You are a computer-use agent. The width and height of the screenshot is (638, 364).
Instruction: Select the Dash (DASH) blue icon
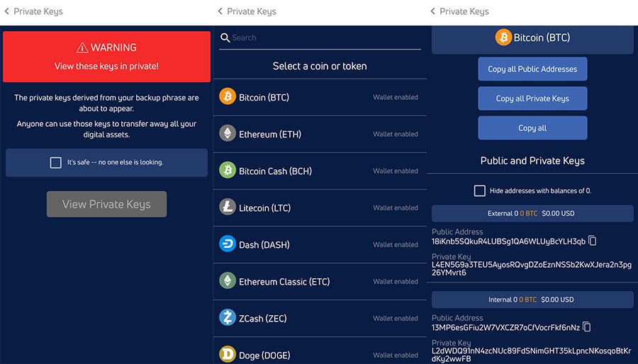[228, 244]
